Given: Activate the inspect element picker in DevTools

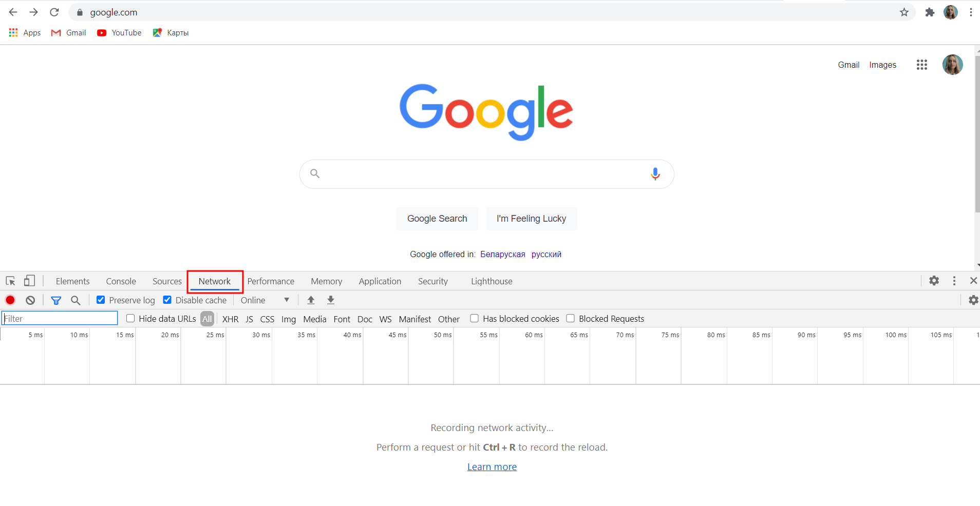Looking at the screenshot, I should [x=10, y=281].
